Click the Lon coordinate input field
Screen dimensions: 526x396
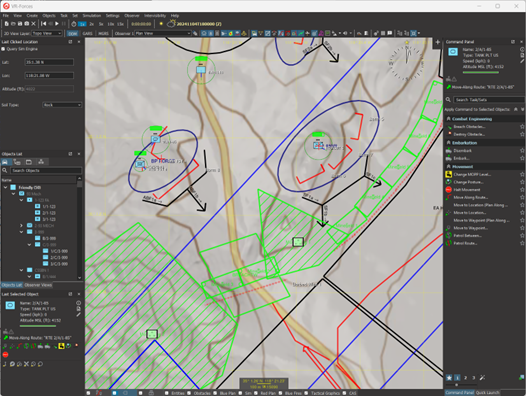[49, 76]
